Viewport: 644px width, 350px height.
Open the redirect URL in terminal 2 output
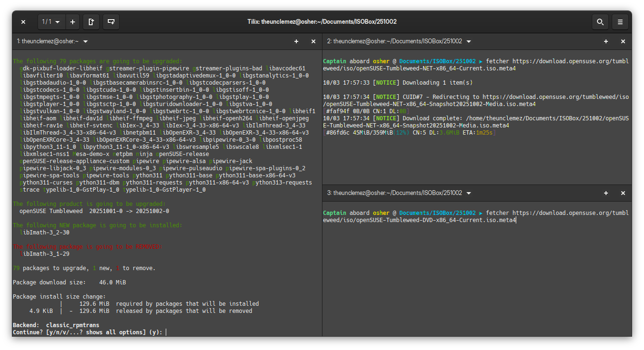tap(556, 97)
